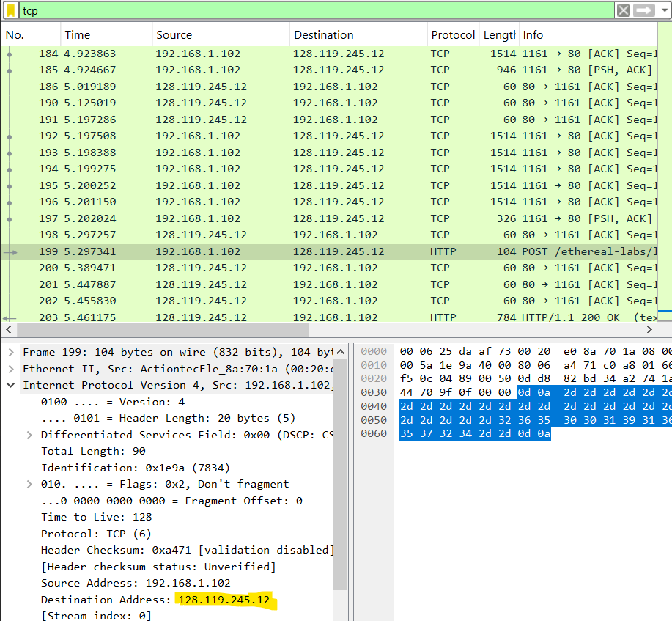672x621 pixels.
Task: Sort by the Destination column header
Action: pyautogui.click(x=358, y=34)
